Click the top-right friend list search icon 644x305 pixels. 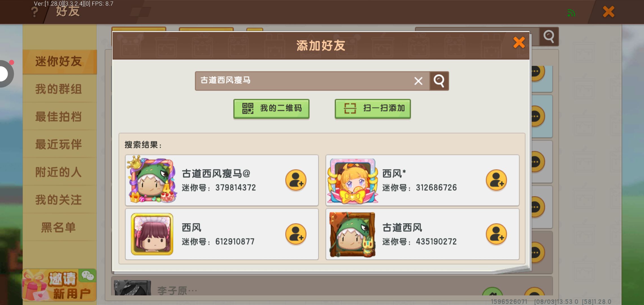tap(549, 36)
